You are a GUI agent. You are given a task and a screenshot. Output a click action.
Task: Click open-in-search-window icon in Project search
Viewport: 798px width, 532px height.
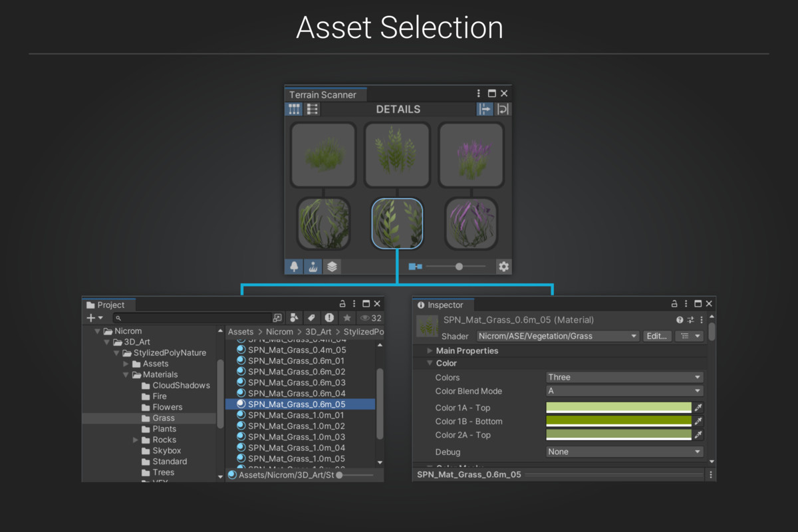tap(278, 318)
